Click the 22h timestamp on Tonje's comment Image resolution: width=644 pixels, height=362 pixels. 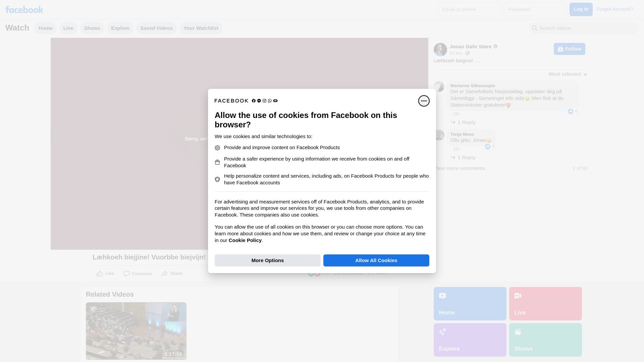click(x=457, y=149)
